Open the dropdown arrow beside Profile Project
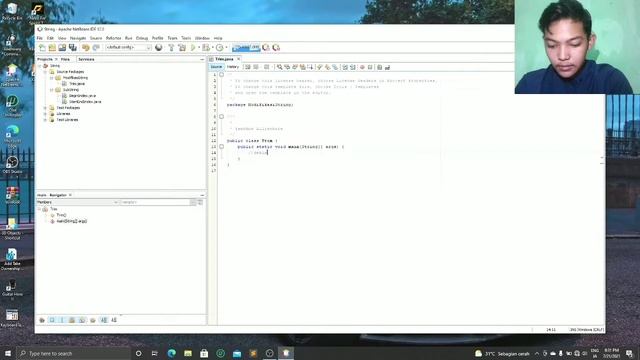Screen dimensions: 640x360 227,48
